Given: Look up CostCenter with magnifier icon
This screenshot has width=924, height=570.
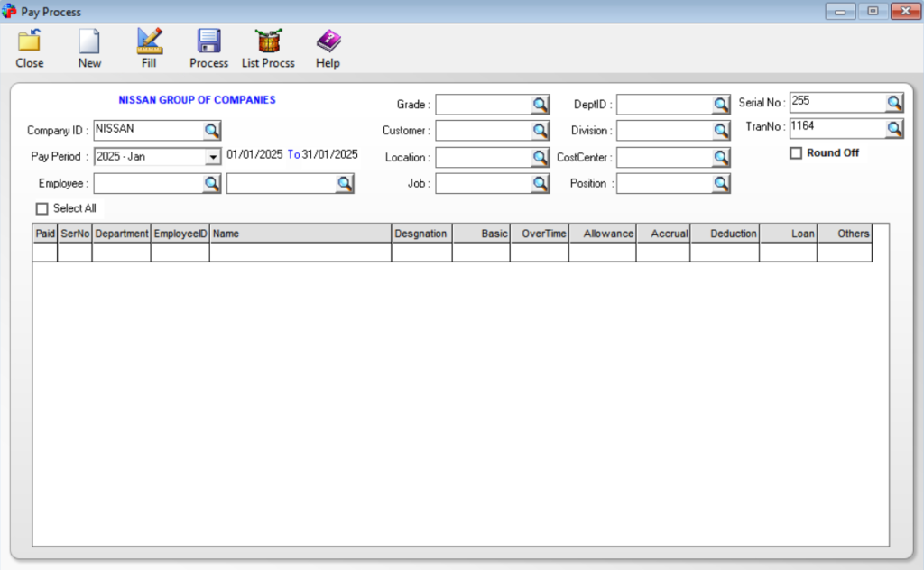Looking at the screenshot, I should [721, 157].
